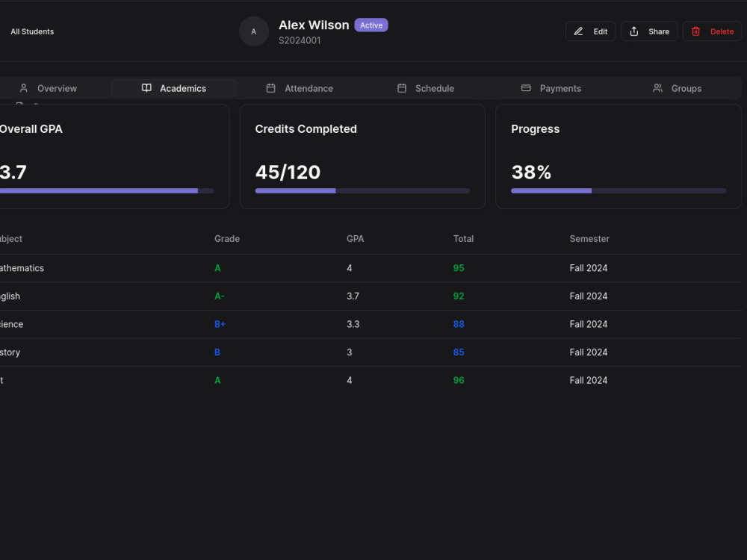747x560 pixels.
Task: Click the total score 88
Action: (x=459, y=324)
